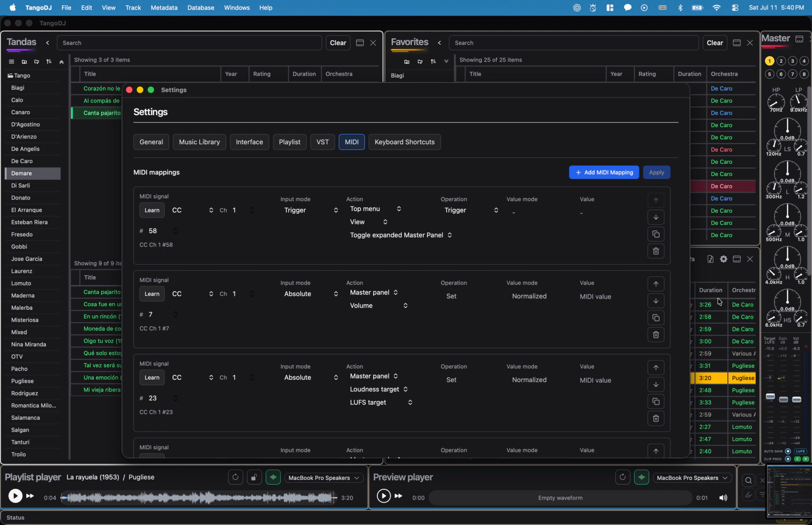Open the Toggle expanded Master Panel dropdown
This screenshot has height=525, width=812.
tap(401, 235)
